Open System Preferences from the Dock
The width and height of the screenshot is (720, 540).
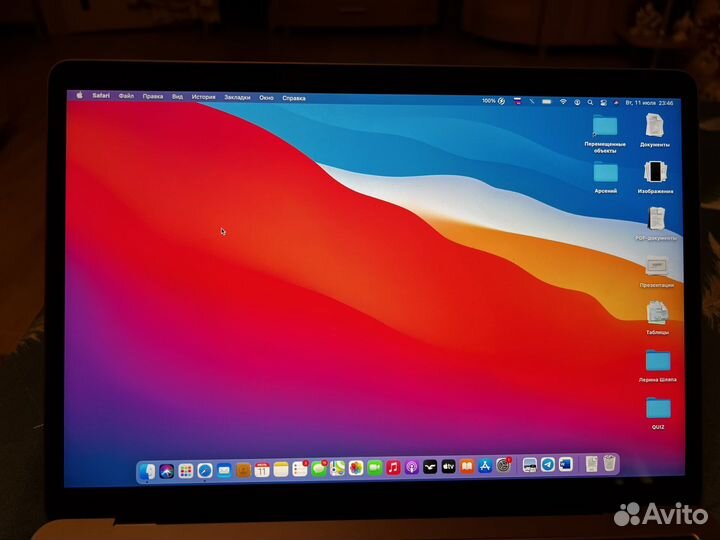[x=503, y=466]
